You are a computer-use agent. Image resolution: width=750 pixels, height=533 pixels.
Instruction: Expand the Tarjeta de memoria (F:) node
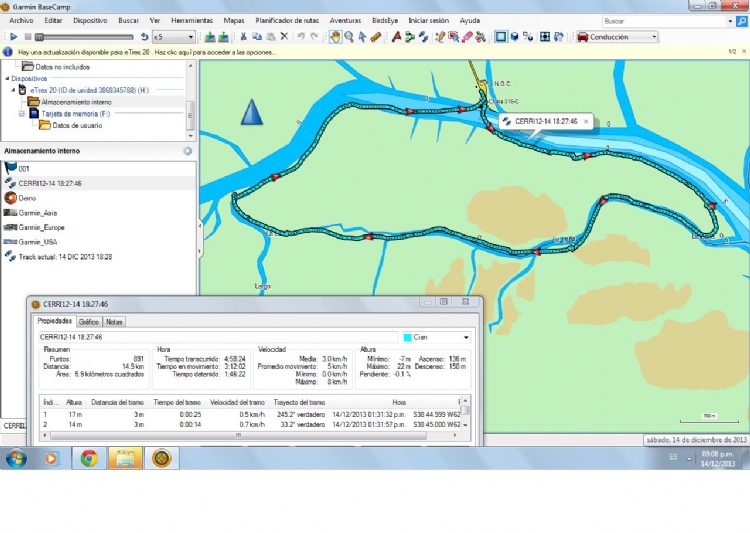pyautogui.click(x=22, y=114)
